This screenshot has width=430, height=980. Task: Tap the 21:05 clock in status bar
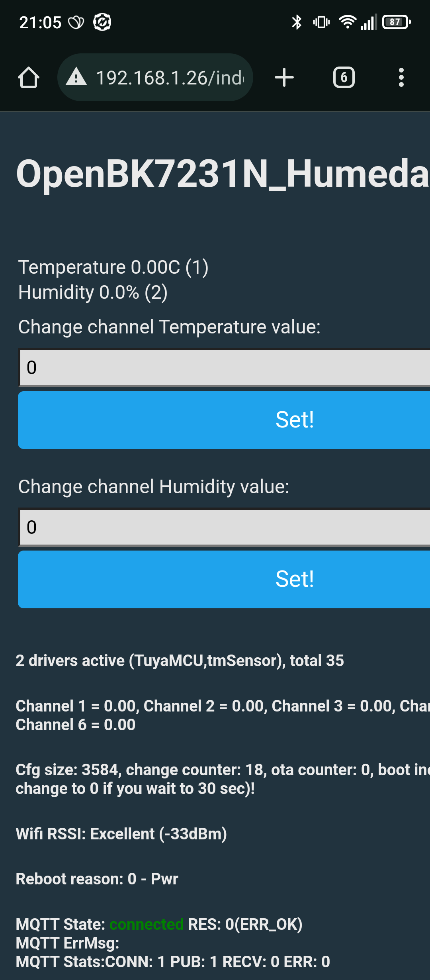[x=40, y=23]
